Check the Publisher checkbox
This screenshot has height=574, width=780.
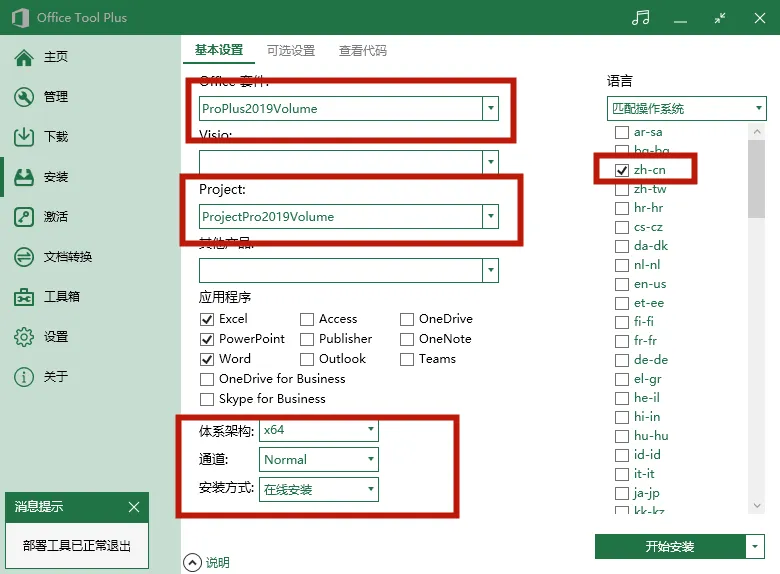coord(307,339)
